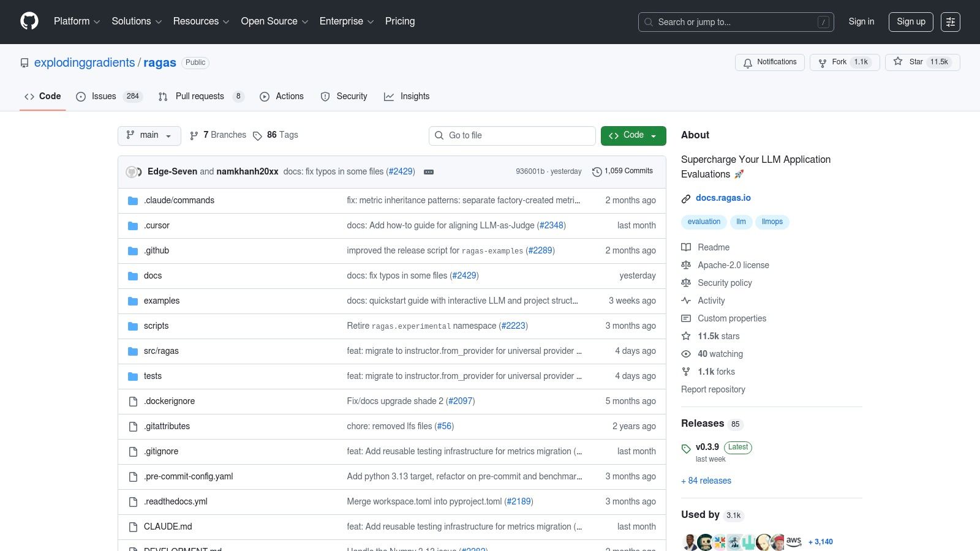
Task: Click the llmops topic tag
Action: click(x=772, y=222)
